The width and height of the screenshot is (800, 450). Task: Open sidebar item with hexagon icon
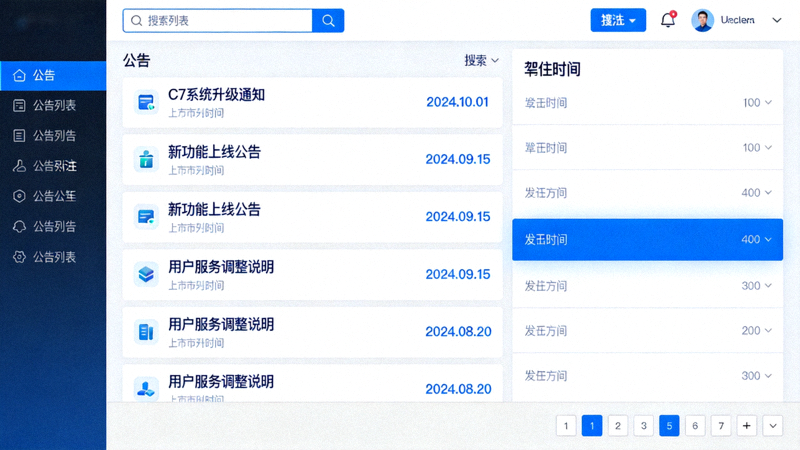[53, 196]
